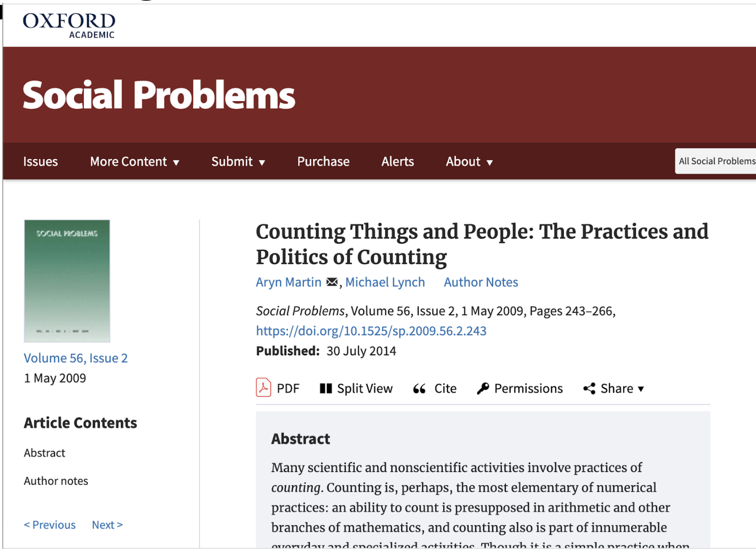View Michael Lynch author details
The width and height of the screenshot is (756, 549).
(385, 282)
